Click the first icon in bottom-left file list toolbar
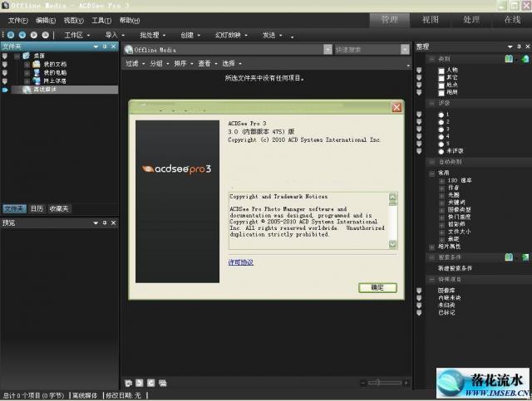Viewport: 532px width, 401px height. click(x=128, y=383)
